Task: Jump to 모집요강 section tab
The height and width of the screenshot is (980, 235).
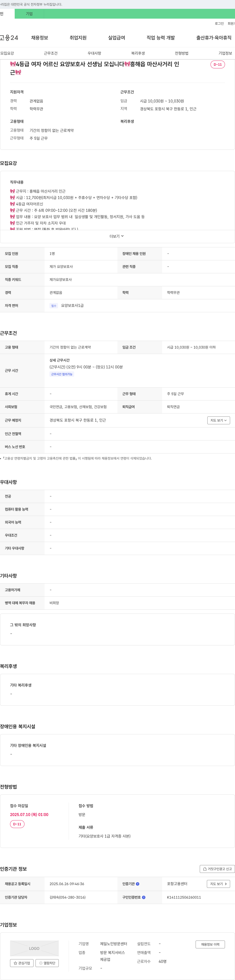Action: tap(7, 53)
